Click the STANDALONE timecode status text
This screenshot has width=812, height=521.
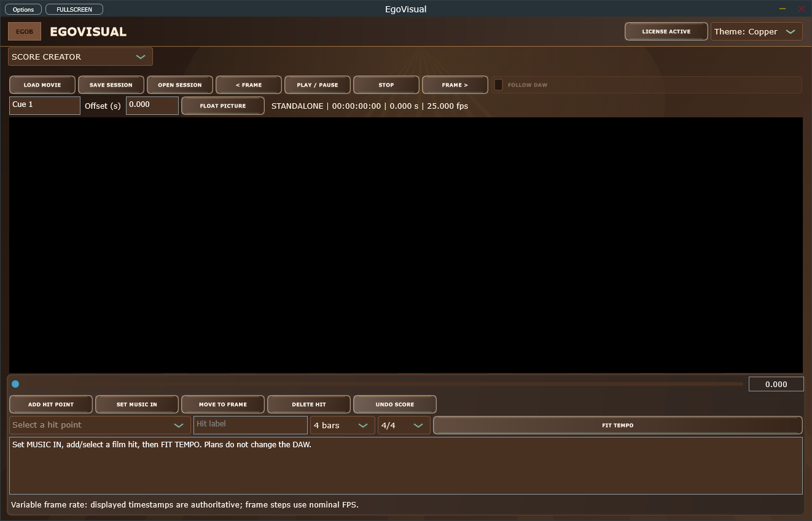370,106
